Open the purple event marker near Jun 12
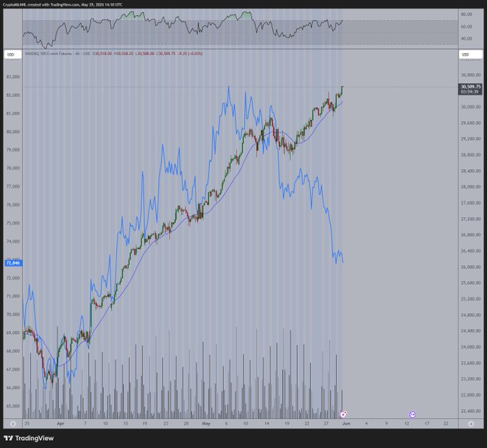The width and height of the screenshot is (487, 448). point(412,414)
